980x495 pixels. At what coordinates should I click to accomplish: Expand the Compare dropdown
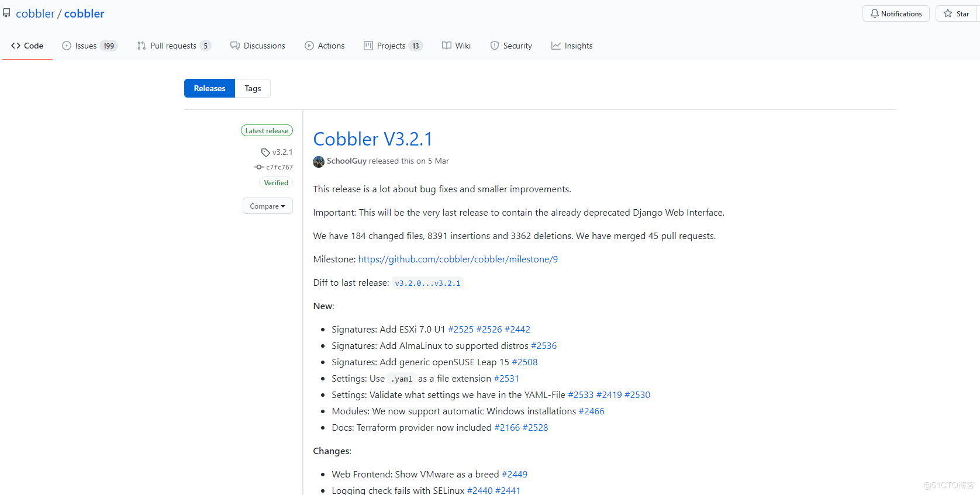point(268,206)
